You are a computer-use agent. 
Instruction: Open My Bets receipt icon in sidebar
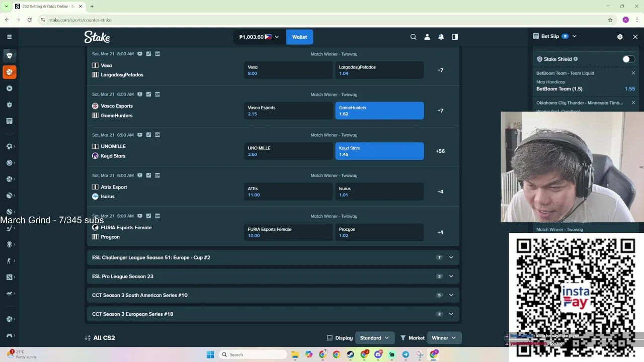coord(9,121)
